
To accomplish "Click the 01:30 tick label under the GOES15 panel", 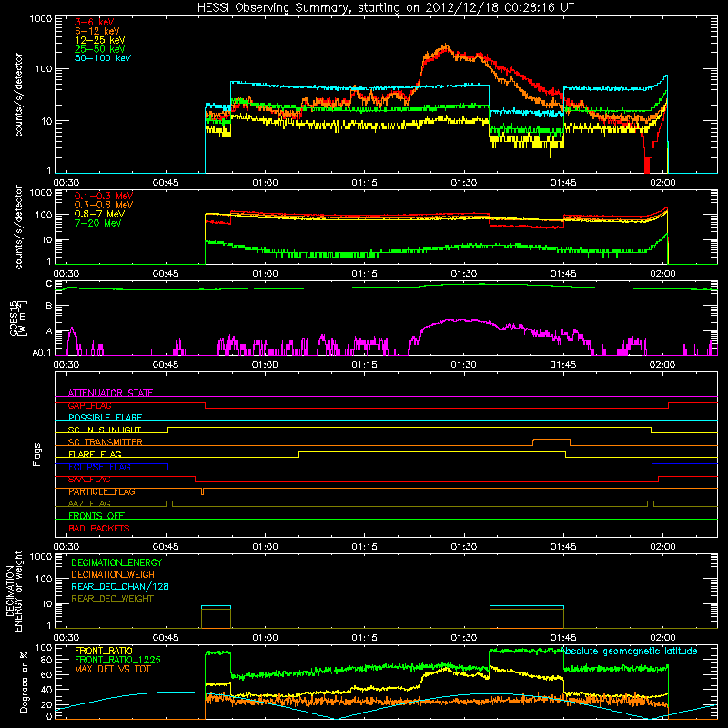I will click(x=464, y=365).
